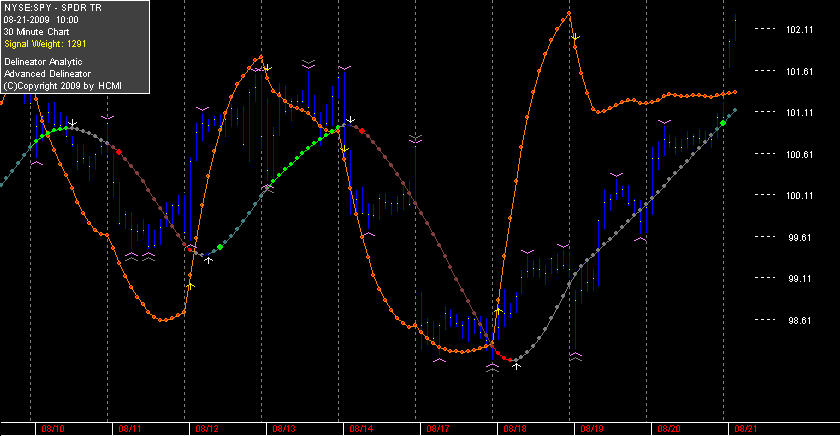The height and width of the screenshot is (436, 840).
Task: Click the 08/10 date label
Action: (x=52, y=429)
